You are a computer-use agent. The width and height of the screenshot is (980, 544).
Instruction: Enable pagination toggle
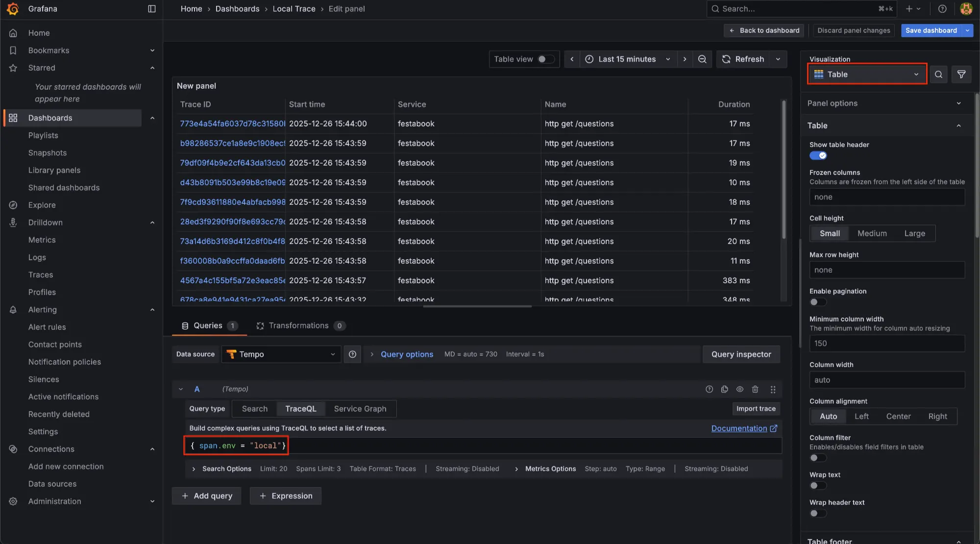pyautogui.click(x=817, y=302)
